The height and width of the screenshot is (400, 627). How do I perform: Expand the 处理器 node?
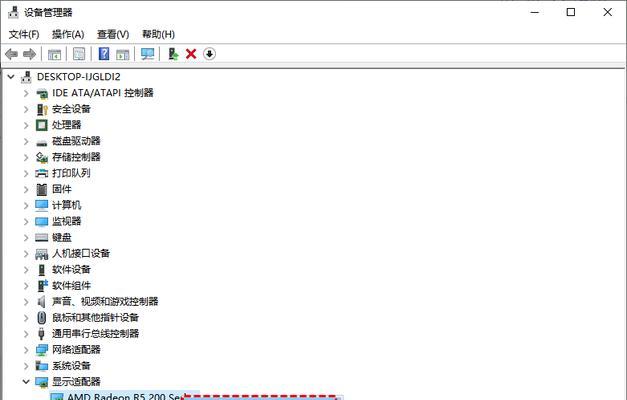point(26,125)
